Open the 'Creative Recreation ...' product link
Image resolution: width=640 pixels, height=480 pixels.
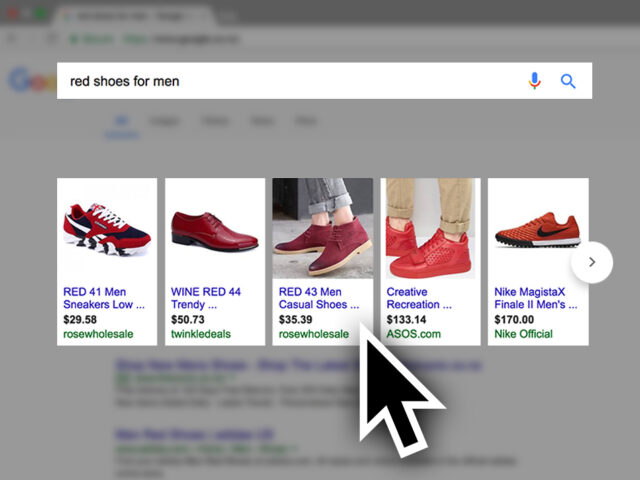[x=419, y=298]
